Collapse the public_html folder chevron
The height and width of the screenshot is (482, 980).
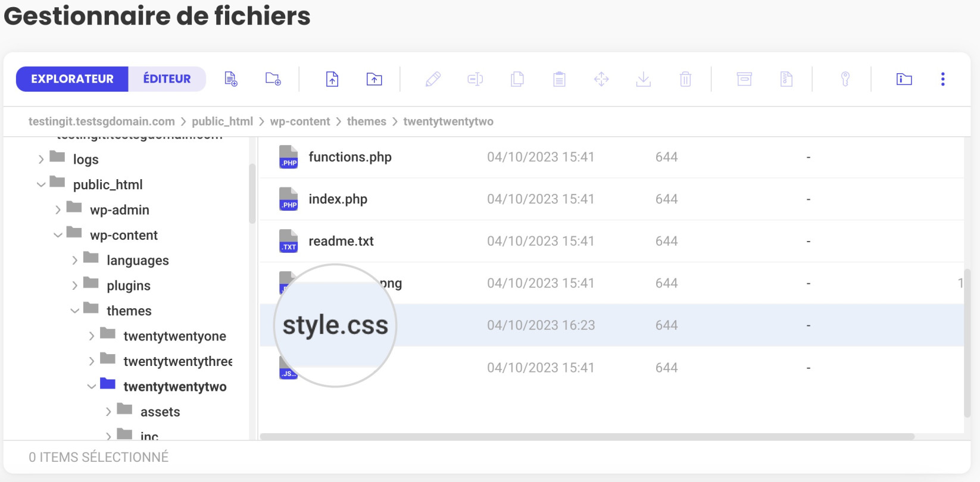41,184
